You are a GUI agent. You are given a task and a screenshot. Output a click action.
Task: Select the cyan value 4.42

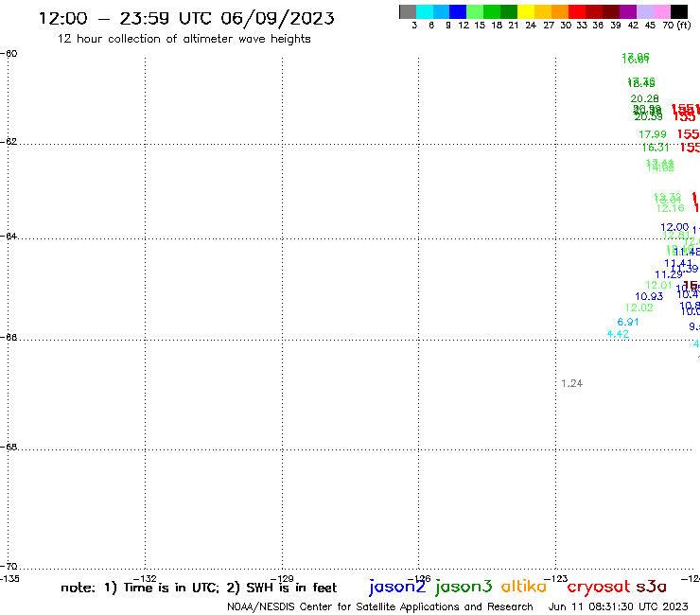click(619, 334)
